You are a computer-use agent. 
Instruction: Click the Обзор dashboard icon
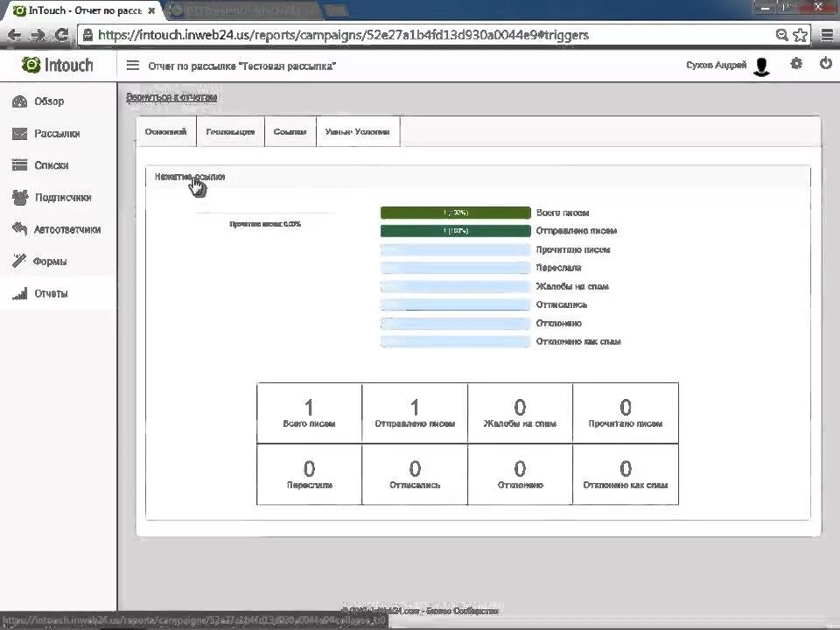pos(20,101)
